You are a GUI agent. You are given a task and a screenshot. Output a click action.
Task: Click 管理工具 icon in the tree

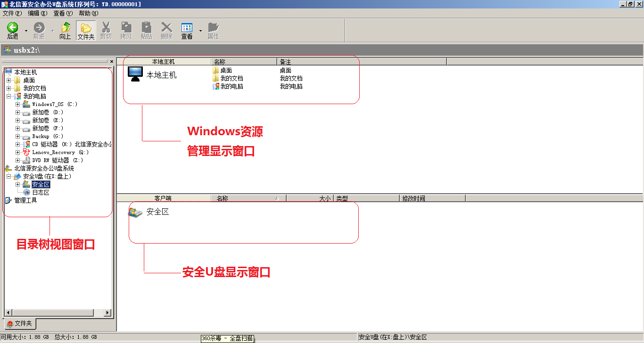(x=8, y=200)
